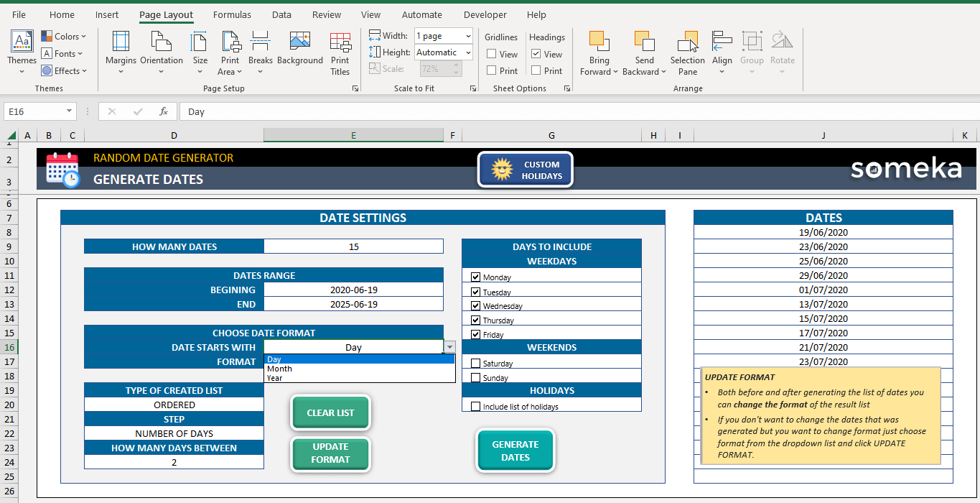The image size is (980, 503).
Task: Select Month from the open format dropdown
Action: coord(279,368)
